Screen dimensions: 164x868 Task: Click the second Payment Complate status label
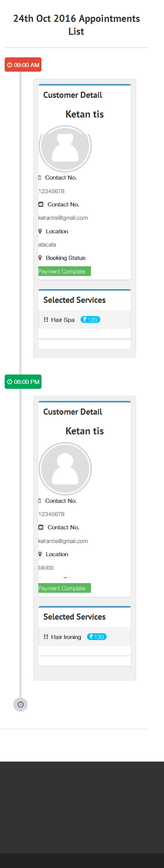pyautogui.click(x=64, y=588)
